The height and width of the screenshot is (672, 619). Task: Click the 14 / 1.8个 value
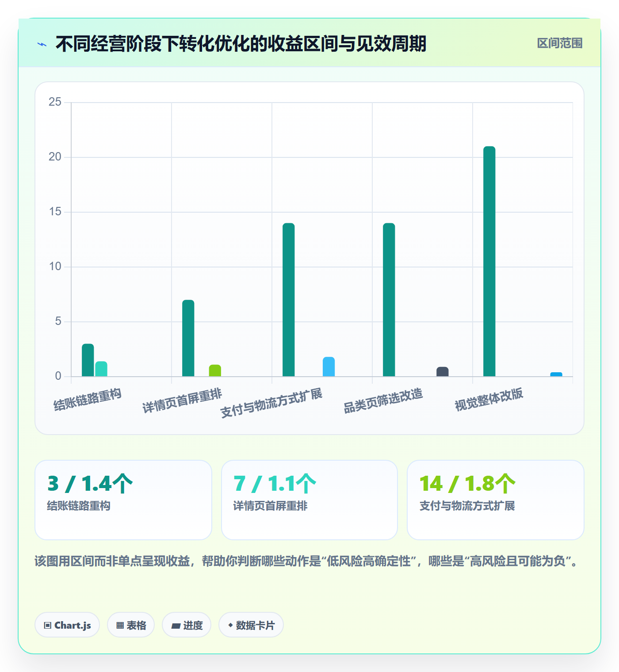tap(468, 484)
